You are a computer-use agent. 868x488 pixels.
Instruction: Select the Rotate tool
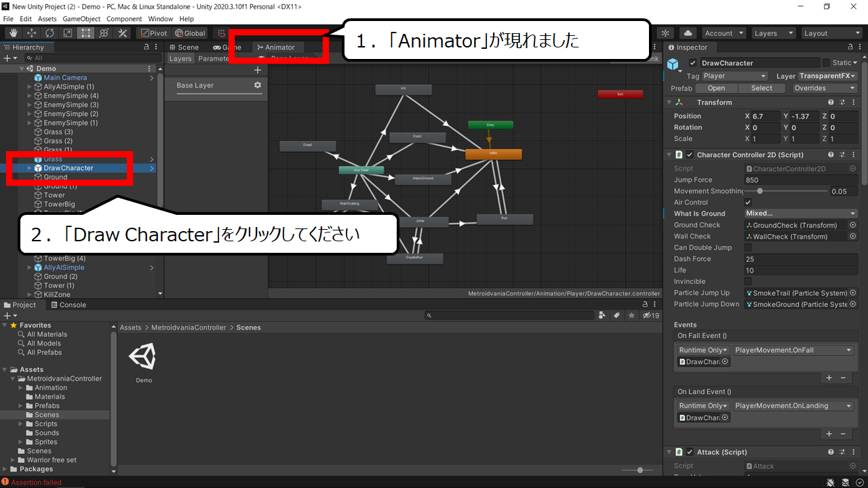(50, 33)
